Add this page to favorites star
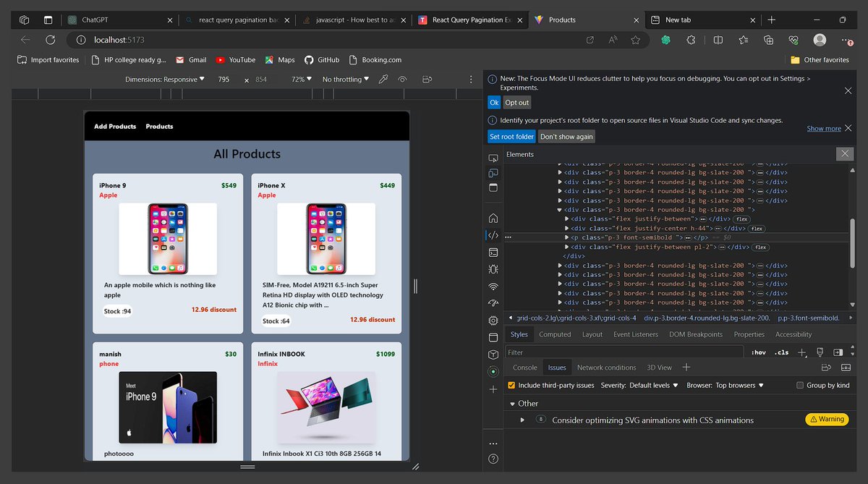This screenshot has width=868, height=484. [x=635, y=40]
